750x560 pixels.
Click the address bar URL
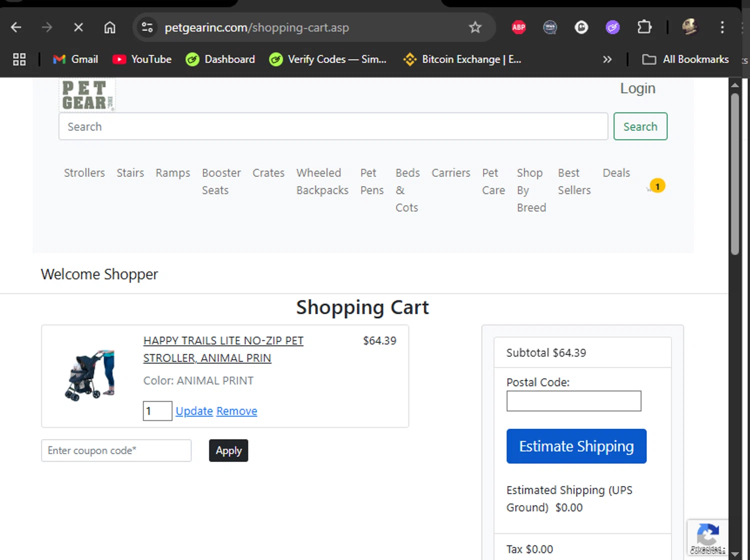(257, 27)
